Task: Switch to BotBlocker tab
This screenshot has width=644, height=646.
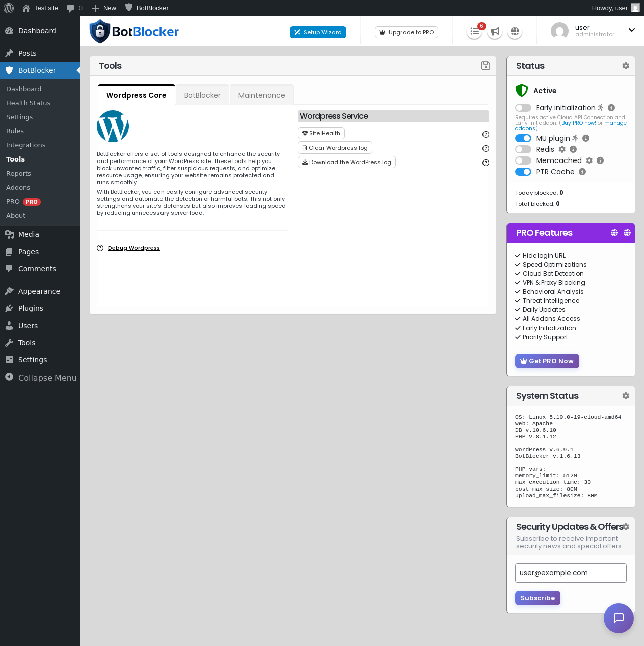Action: coord(202,95)
